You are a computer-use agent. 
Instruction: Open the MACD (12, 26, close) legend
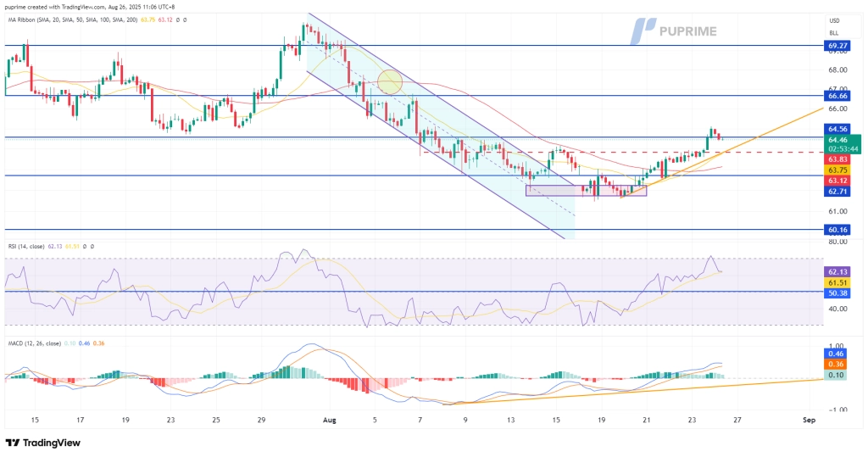tap(34, 343)
